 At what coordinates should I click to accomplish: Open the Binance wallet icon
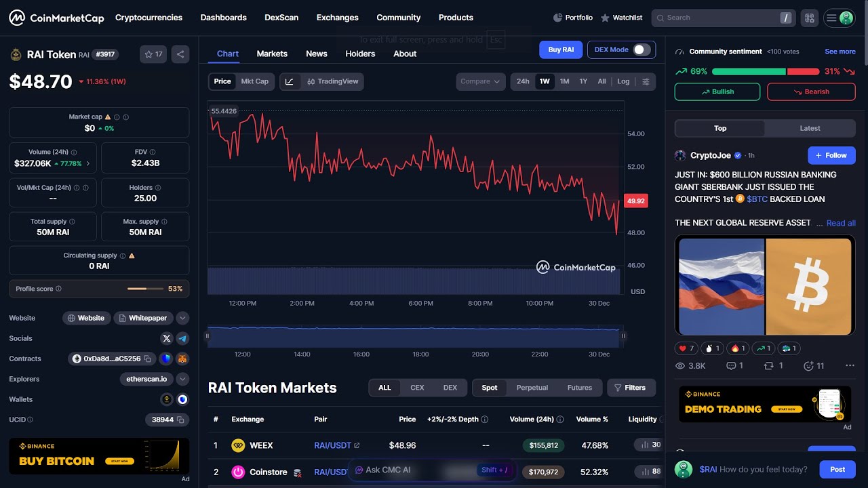click(167, 399)
